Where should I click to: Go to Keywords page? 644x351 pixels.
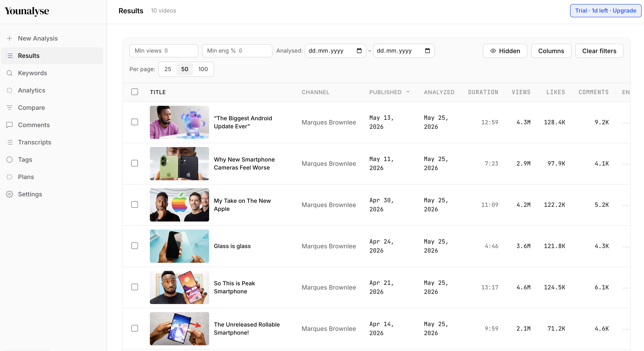pyautogui.click(x=52, y=73)
